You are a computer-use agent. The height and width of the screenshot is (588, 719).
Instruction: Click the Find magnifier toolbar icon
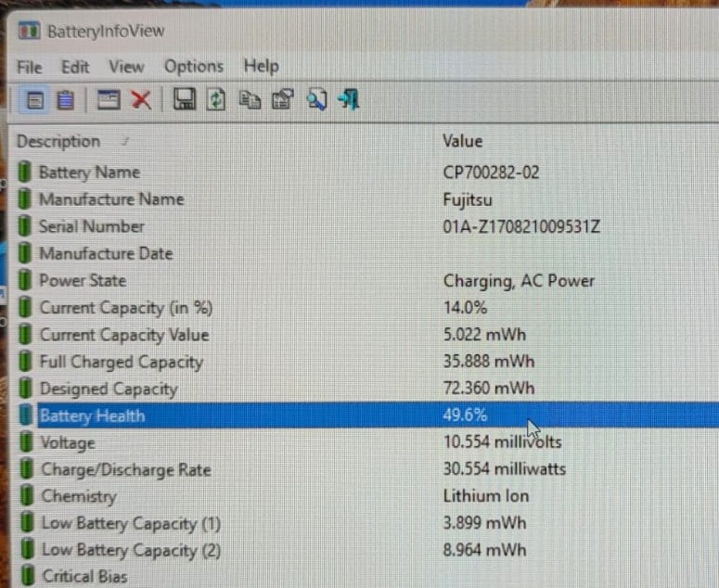pos(317,99)
